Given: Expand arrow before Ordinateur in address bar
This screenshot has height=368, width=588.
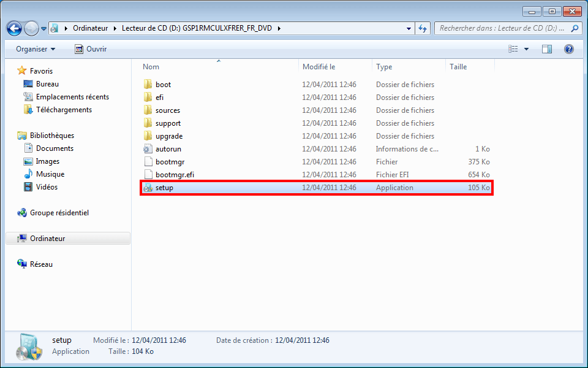Looking at the screenshot, I should point(66,28).
